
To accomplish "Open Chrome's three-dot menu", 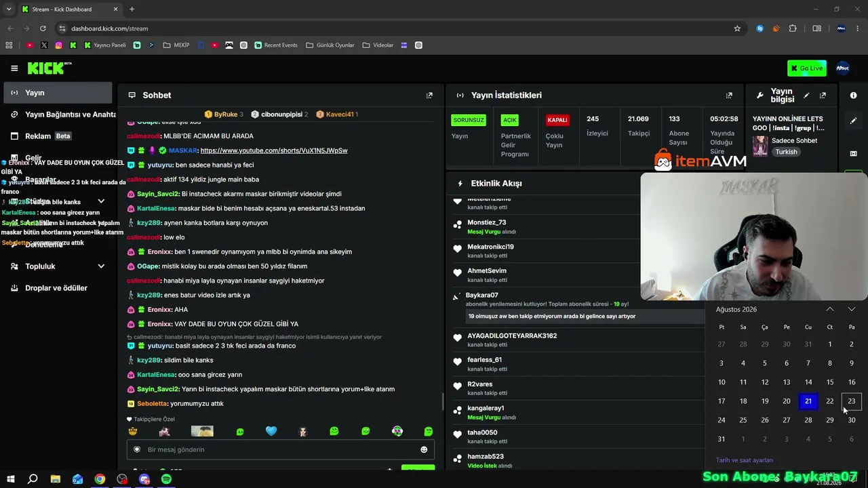I will (858, 28).
